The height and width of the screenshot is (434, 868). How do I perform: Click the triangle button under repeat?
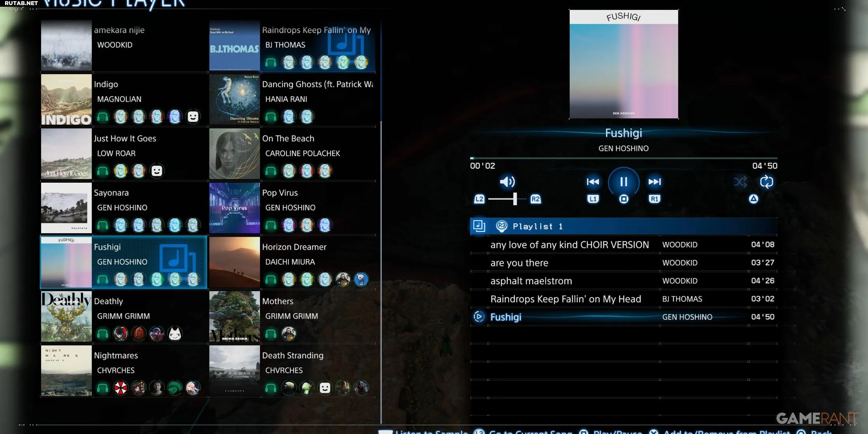point(754,199)
